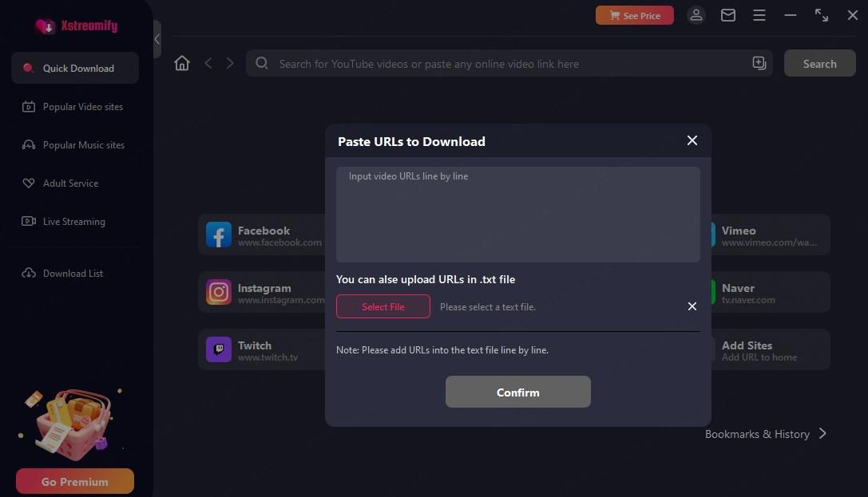Open Quick Download section
The image size is (868, 497).
coord(75,68)
